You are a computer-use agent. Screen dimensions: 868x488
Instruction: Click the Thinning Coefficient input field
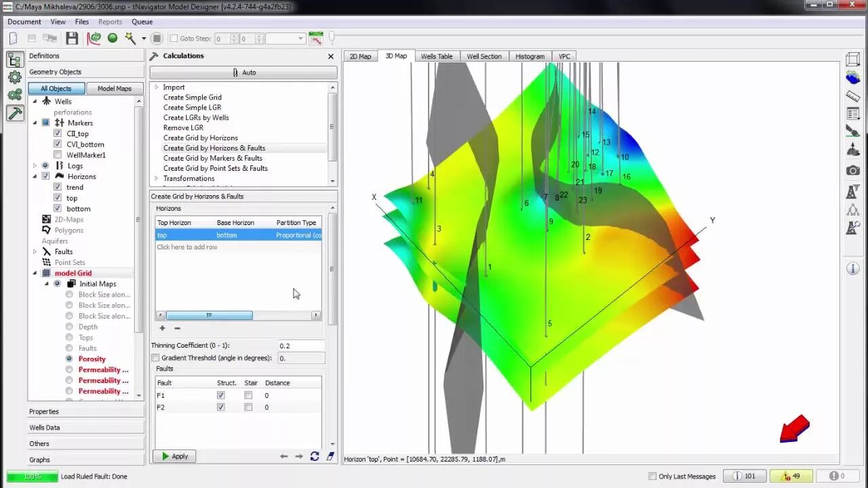pyautogui.click(x=302, y=346)
